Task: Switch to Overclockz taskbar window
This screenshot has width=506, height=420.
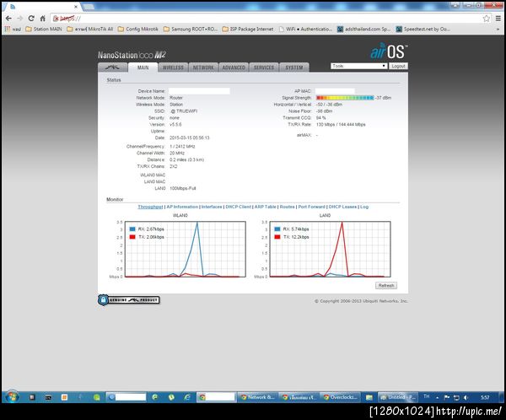Action: [x=341, y=397]
